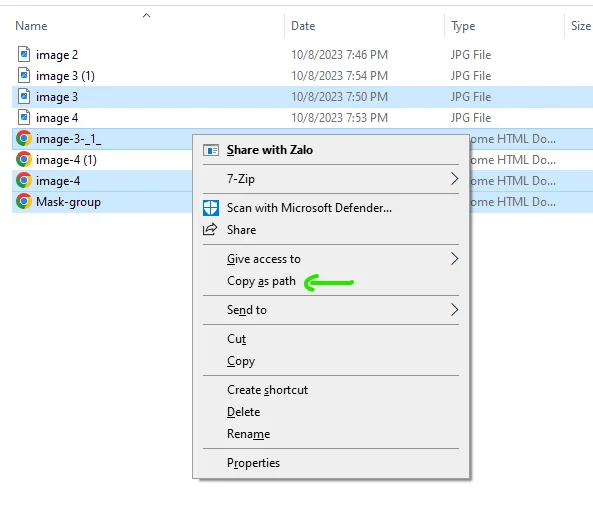Viewport: 593px width, 532px height.
Task: Choose Rename in the context menu
Action: pyautogui.click(x=248, y=434)
